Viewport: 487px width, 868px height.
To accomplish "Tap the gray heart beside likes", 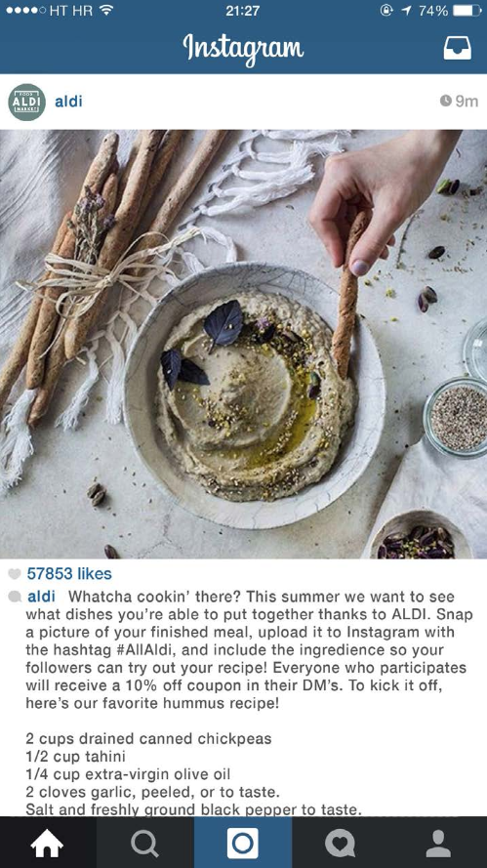I will [x=15, y=573].
